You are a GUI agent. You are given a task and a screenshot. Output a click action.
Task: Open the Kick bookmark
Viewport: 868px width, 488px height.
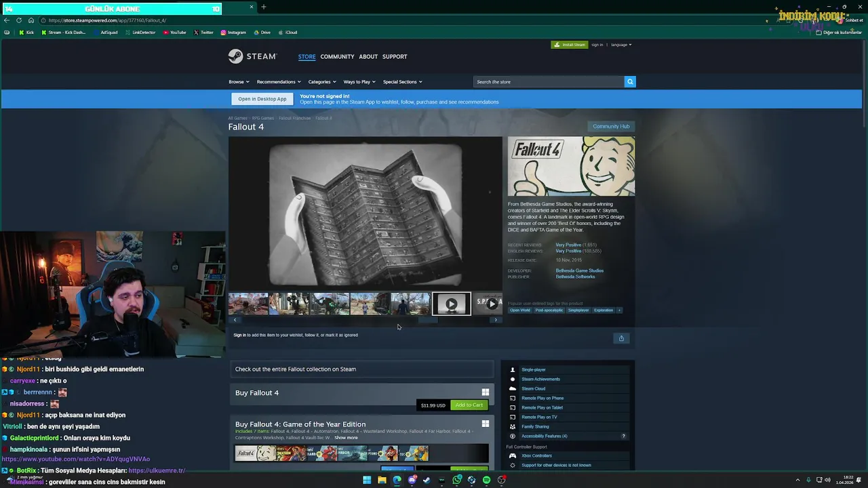[26, 32]
